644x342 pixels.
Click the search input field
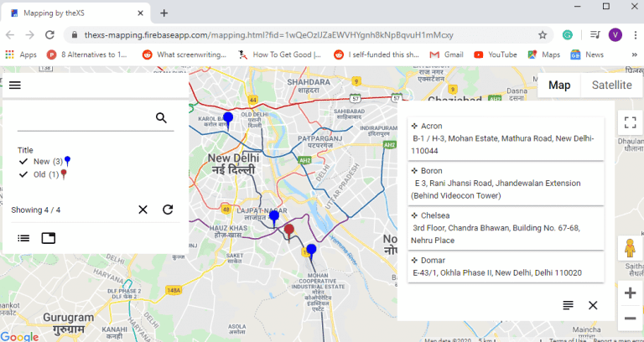coord(86,119)
